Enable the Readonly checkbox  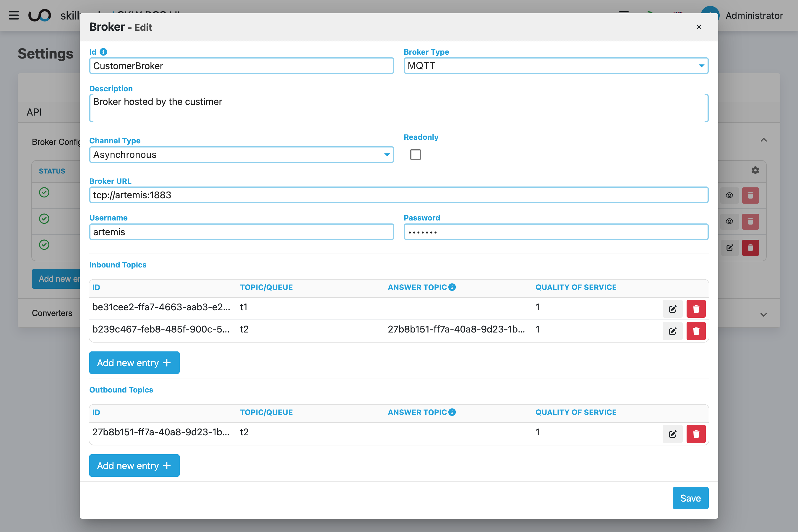tap(415, 154)
